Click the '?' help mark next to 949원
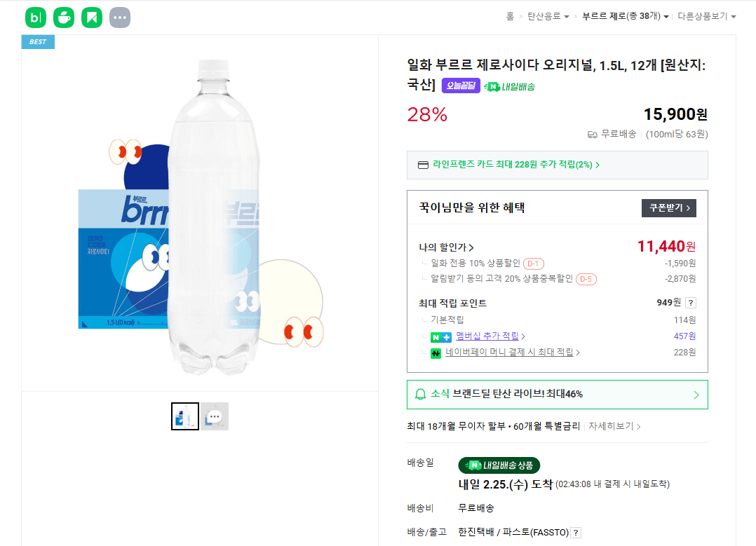The height and width of the screenshot is (546, 756). [x=691, y=303]
